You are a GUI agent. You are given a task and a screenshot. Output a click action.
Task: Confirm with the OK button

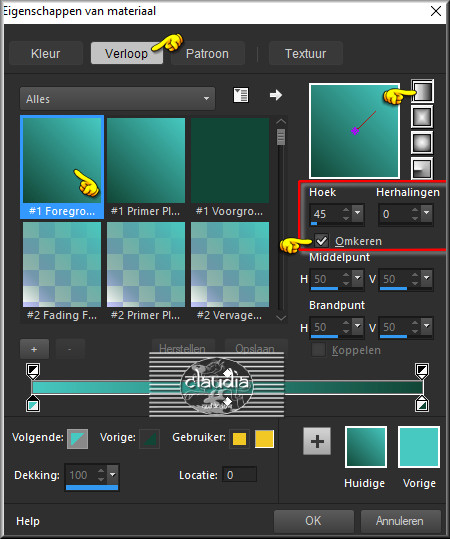point(314,520)
